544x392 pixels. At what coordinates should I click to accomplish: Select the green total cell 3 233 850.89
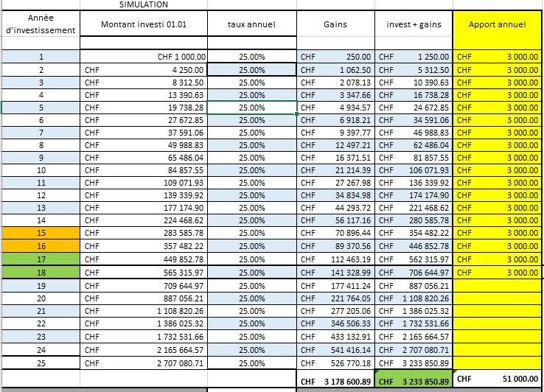414,379
